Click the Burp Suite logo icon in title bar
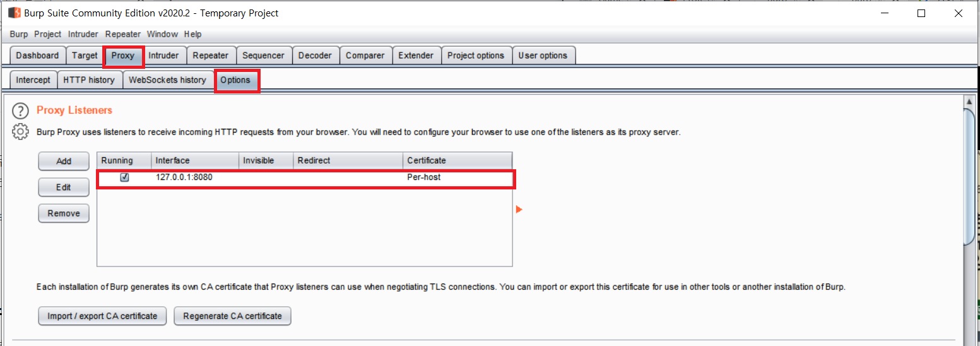Image resolution: width=980 pixels, height=346 pixels. (x=15, y=13)
